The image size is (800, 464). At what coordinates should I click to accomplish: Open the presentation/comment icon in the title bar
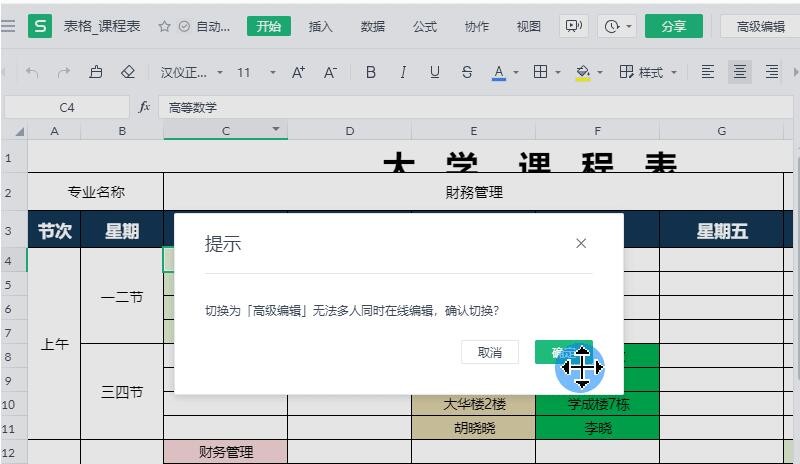coord(573,27)
